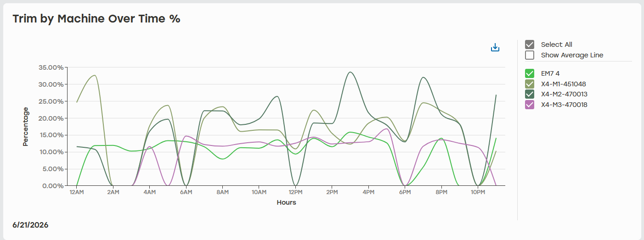Click the 10PM x-axis tick label
644x240 pixels.
pos(478,192)
